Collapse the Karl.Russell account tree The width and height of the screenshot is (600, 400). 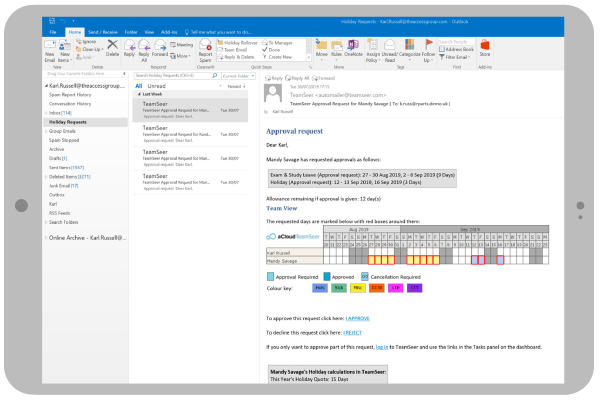(46, 86)
